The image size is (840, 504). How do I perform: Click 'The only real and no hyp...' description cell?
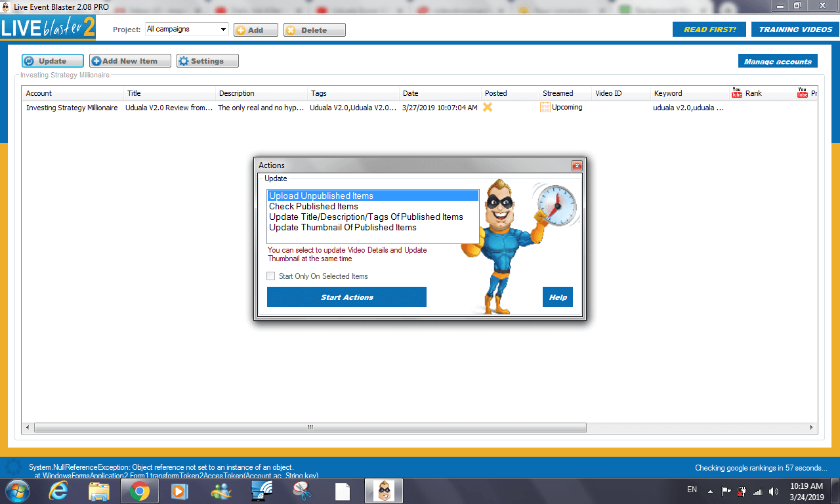tap(262, 108)
